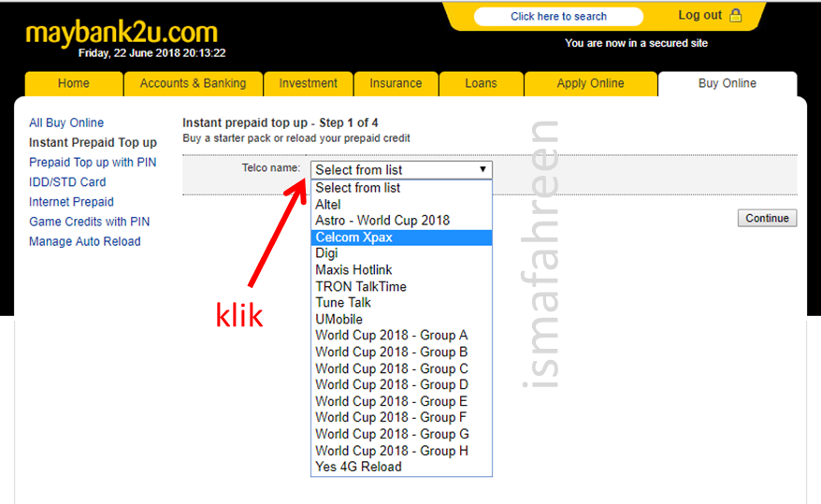The height and width of the screenshot is (504, 821).
Task: Open the Telco name dropdown arrow
Action: (483, 169)
